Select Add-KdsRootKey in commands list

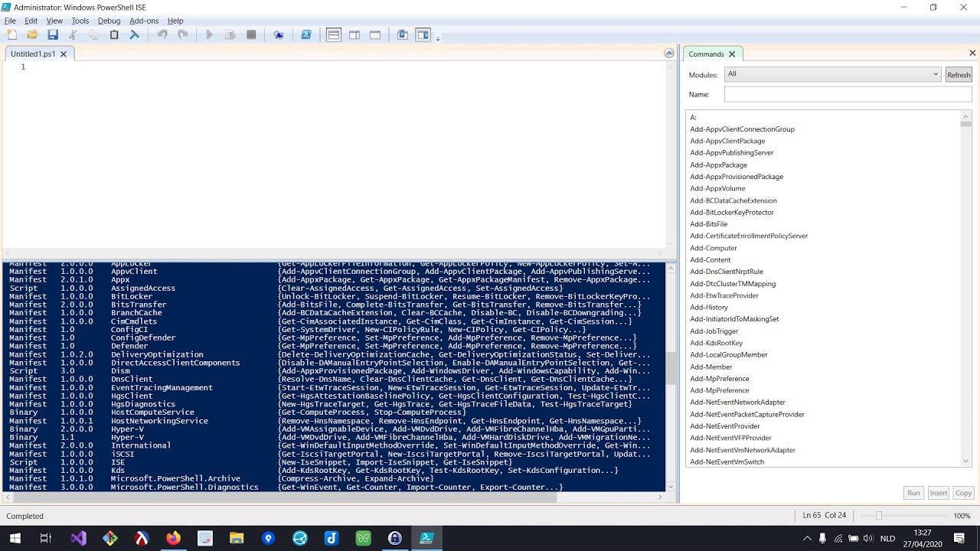716,343
